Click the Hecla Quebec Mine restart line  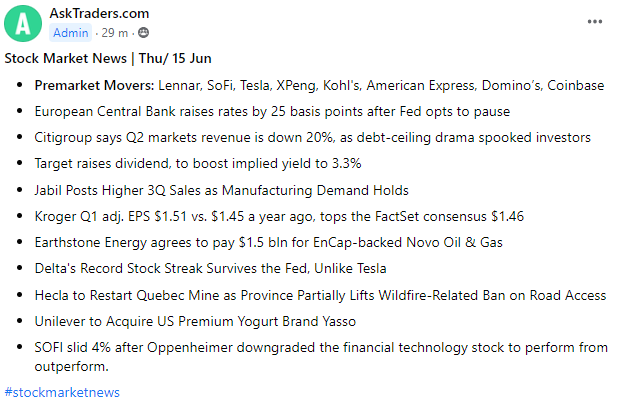[320, 294]
